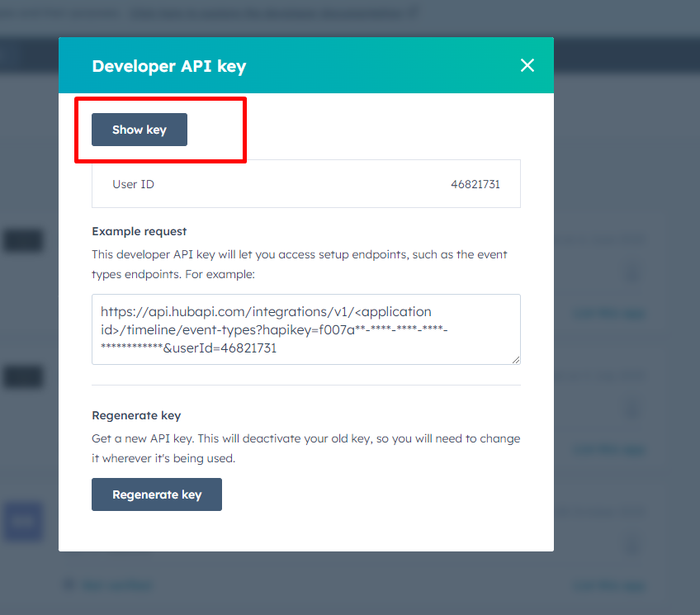Click the copy icon beside the second app entry

coord(631,409)
